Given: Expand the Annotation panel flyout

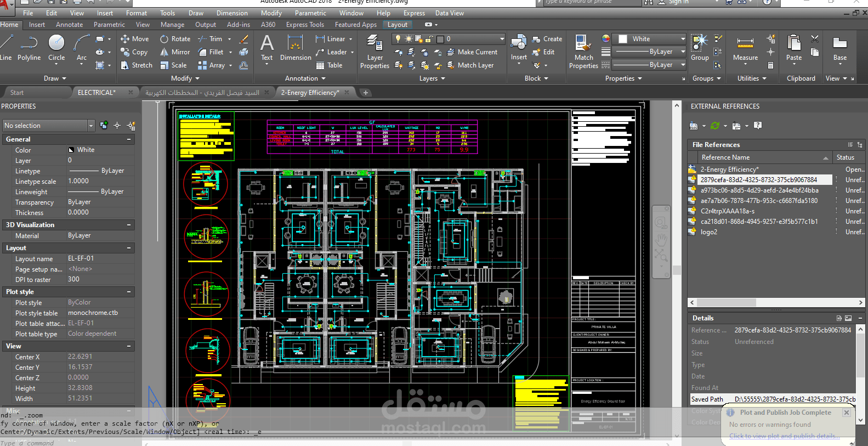Looking at the screenshot, I should tap(305, 78).
